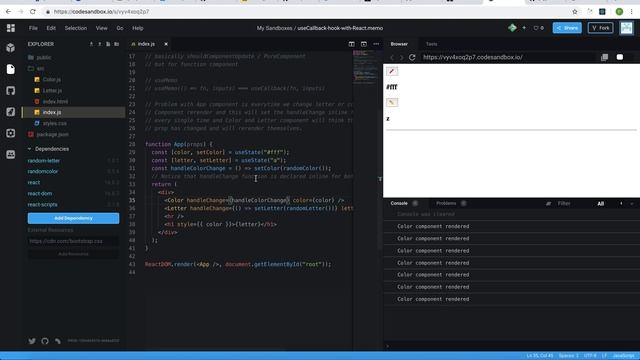This screenshot has width=640, height=360.
Task: Bookmark this page with star icon
Action: click(x=575, y=12)
